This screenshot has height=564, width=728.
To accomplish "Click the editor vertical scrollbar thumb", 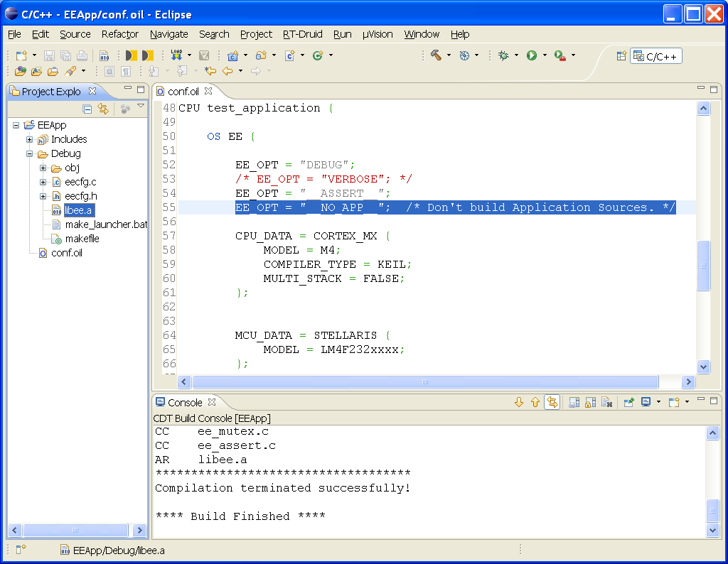I will pyautogui.click(x=703, y=265).
